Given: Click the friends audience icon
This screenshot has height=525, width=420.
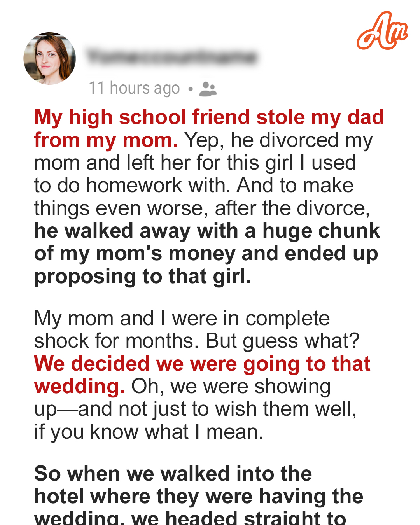Looking at the screenshot, I should (x=208, y=89).
